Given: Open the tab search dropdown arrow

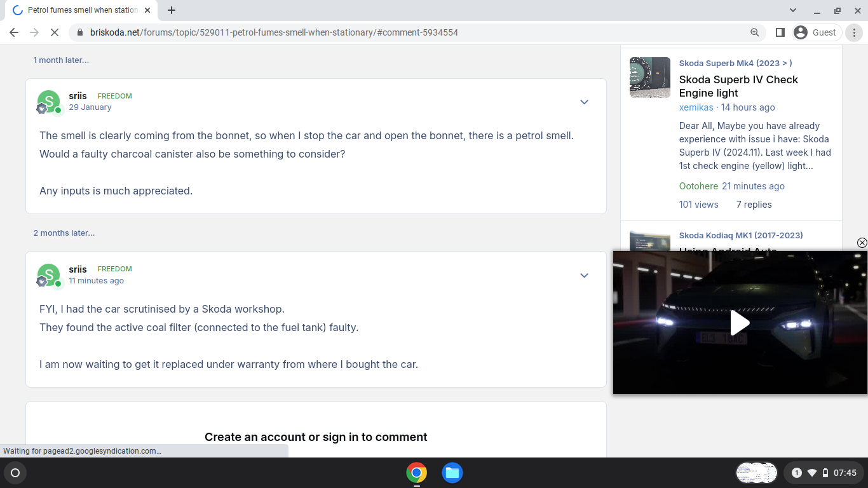Looking at the screenshot, I should click(x=793, y=10).
